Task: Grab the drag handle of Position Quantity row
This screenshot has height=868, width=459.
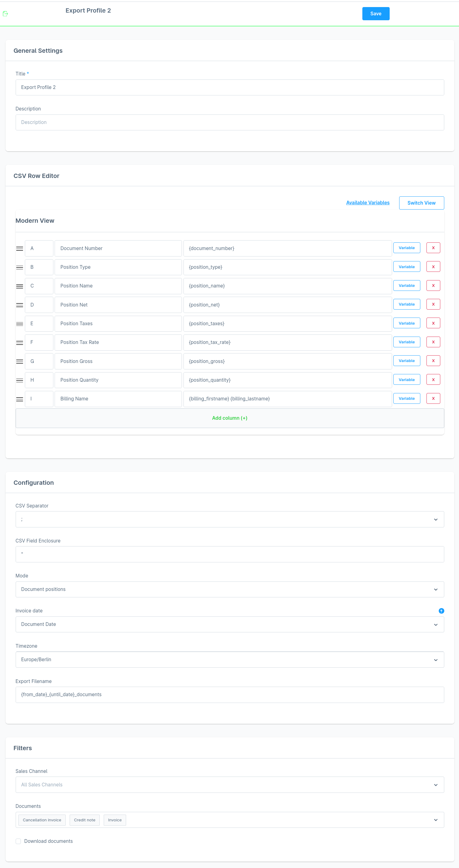Action: pos(20,380)
